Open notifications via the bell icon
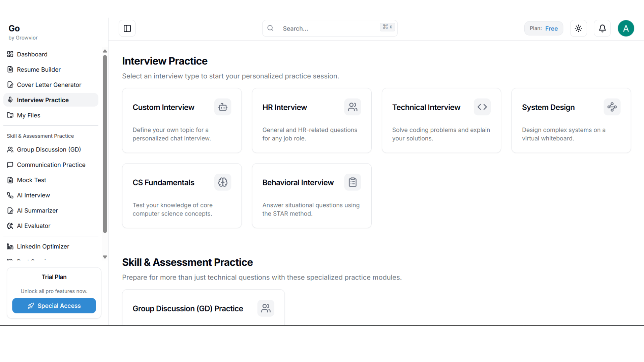Screen dimensions: 644x362 pyautogui.click(x=602, y=28)
